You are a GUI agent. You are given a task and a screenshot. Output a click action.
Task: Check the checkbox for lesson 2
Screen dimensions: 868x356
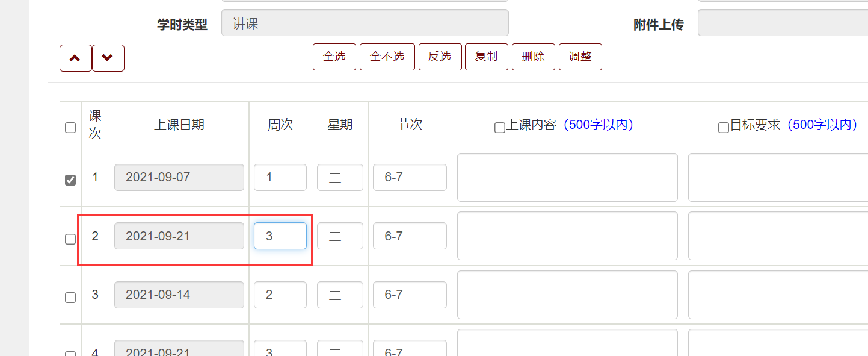coord(70,239)
